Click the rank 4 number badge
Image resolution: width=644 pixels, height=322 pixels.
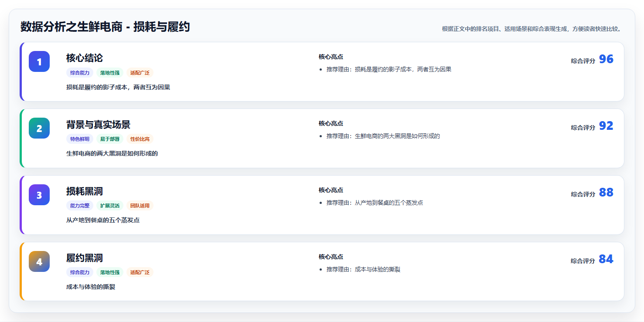coord(39,261)
